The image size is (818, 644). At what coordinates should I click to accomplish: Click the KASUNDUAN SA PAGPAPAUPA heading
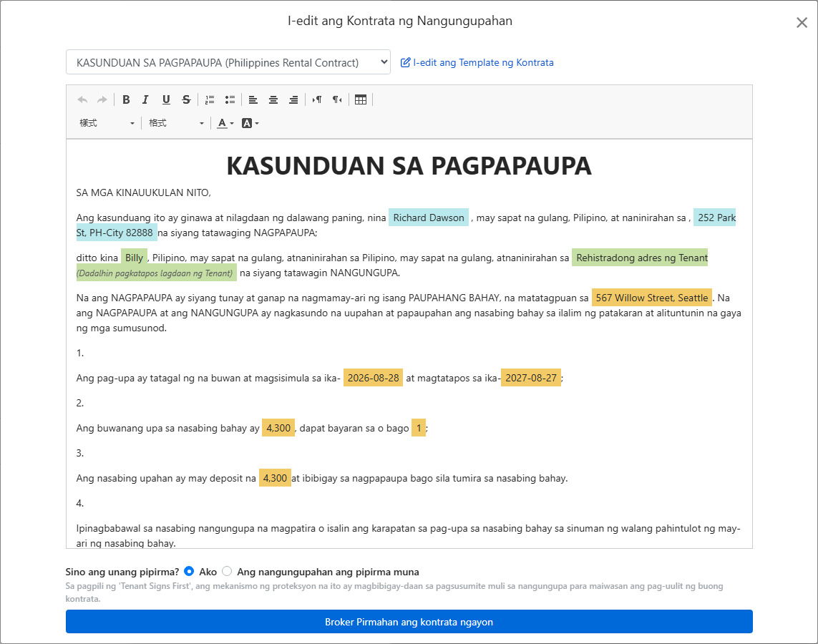[409, 166]
